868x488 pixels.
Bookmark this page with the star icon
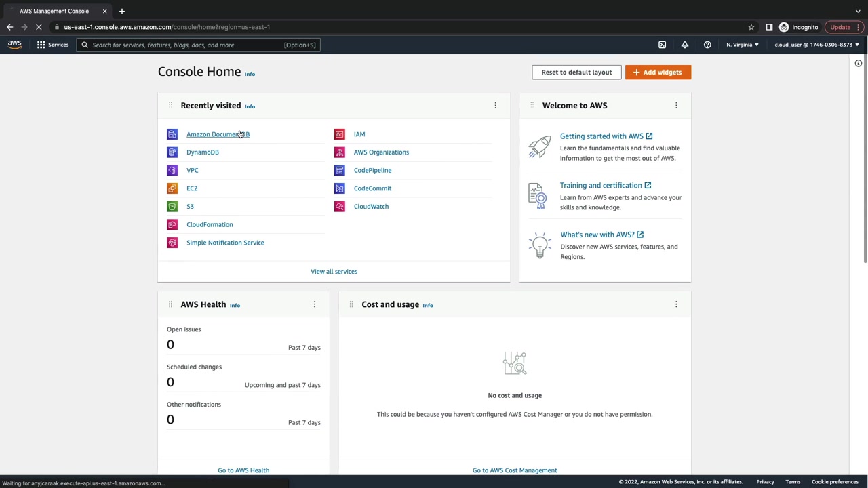click(x=751, y=27)
